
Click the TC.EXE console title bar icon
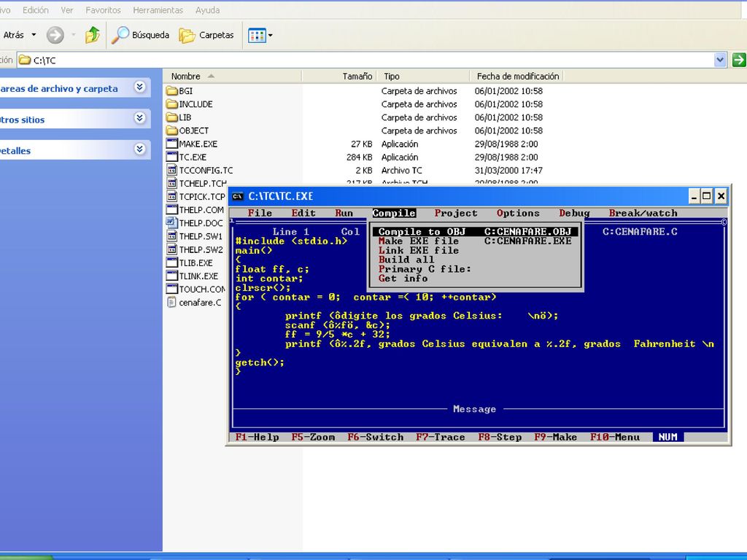[x=238, y=196]
